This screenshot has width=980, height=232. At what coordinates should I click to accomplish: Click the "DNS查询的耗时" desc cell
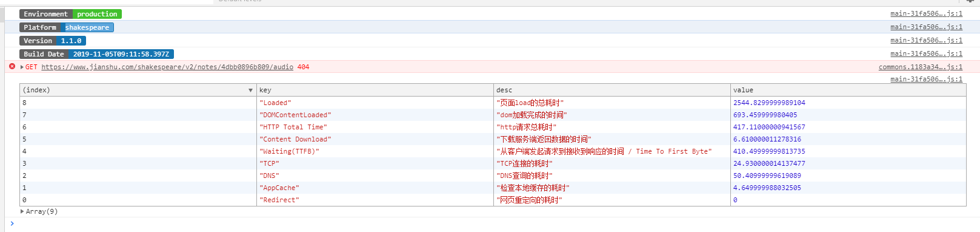tap(612, 176)
